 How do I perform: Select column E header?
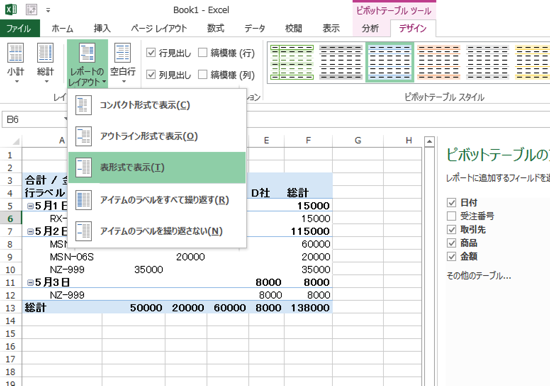[x=267, y=141]
